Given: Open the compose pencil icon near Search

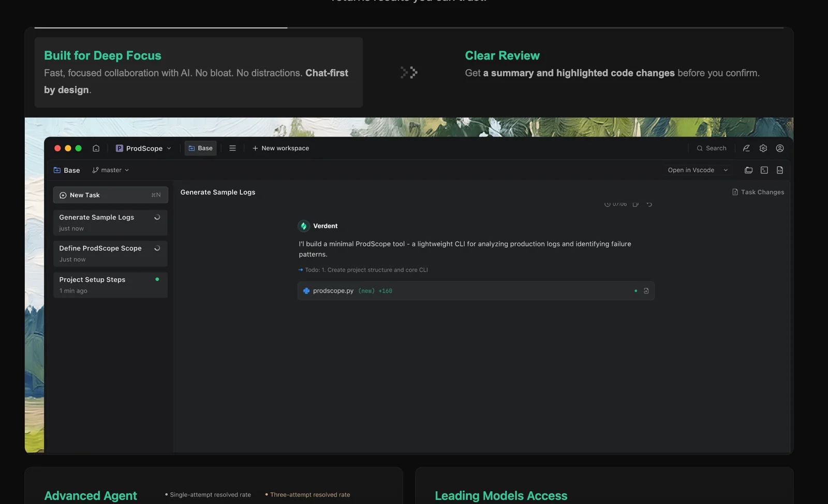Looking at the screenshot, I should coord(746,149).
